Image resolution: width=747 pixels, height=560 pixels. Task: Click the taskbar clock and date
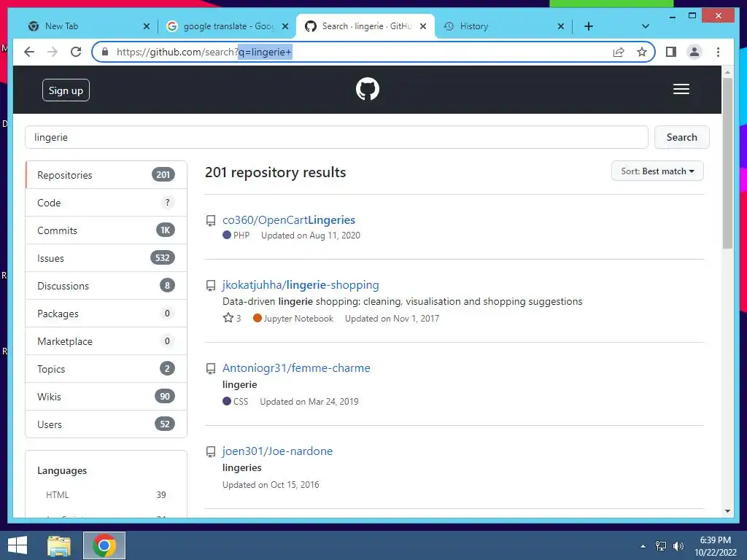pos(716,546)
